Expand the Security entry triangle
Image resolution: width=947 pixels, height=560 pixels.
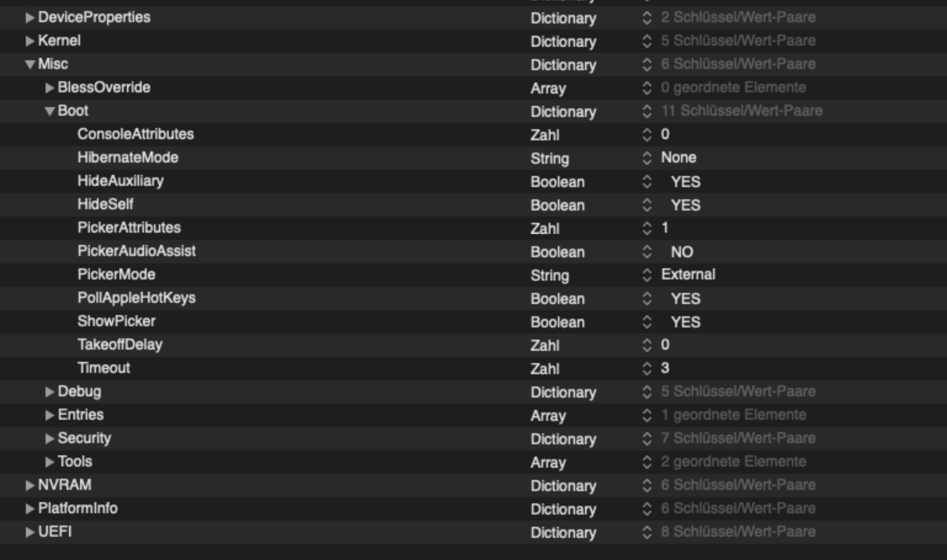pos(49,439)
